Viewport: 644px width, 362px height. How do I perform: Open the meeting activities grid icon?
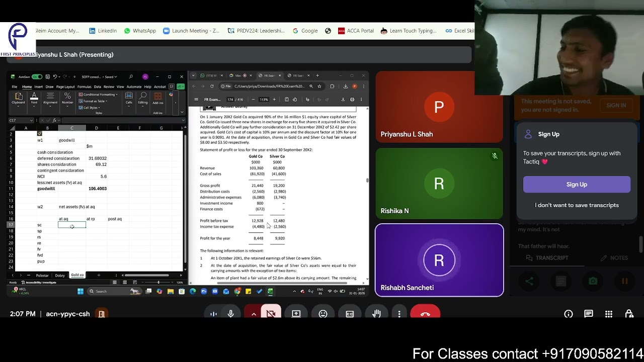(609, 314)
